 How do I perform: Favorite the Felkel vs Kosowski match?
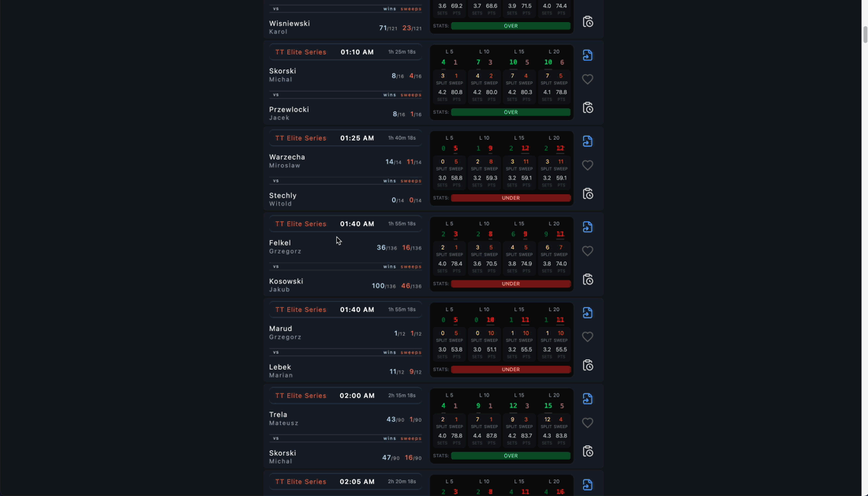tap(588, 251)
